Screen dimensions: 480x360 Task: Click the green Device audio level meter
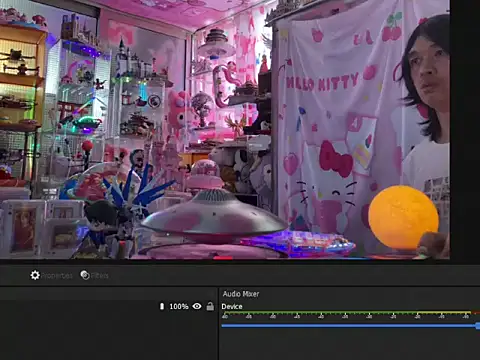tap(319, 313)
